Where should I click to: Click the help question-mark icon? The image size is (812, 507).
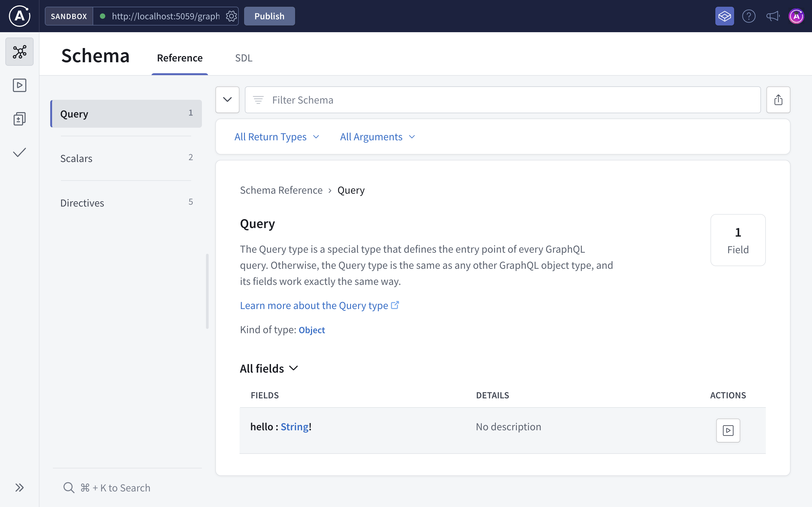[749, 16]
